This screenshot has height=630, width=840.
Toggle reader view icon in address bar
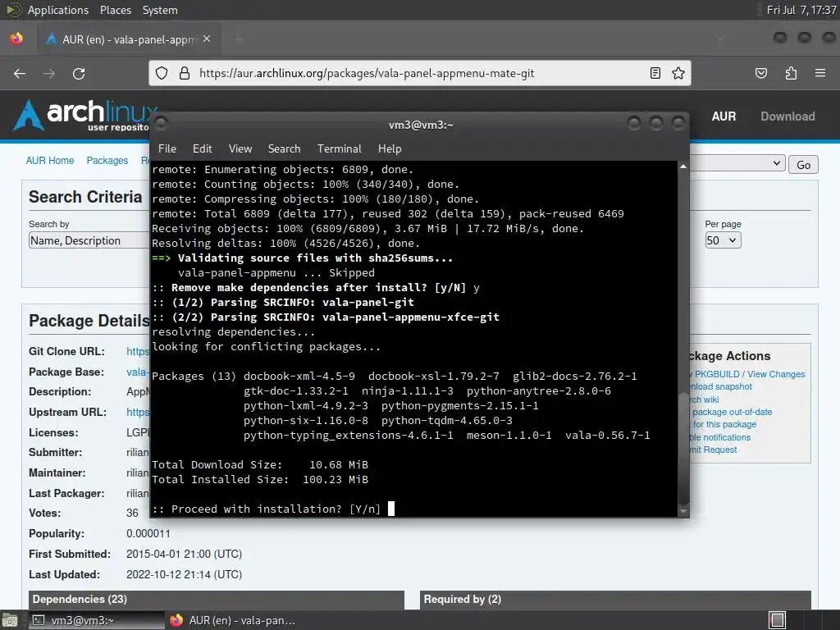coord(655,73)
